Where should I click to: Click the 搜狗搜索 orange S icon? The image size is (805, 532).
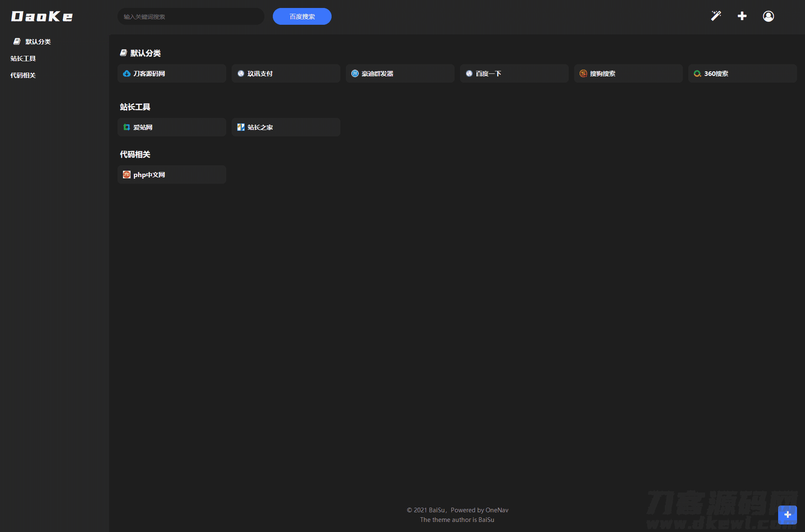(583, 73)
